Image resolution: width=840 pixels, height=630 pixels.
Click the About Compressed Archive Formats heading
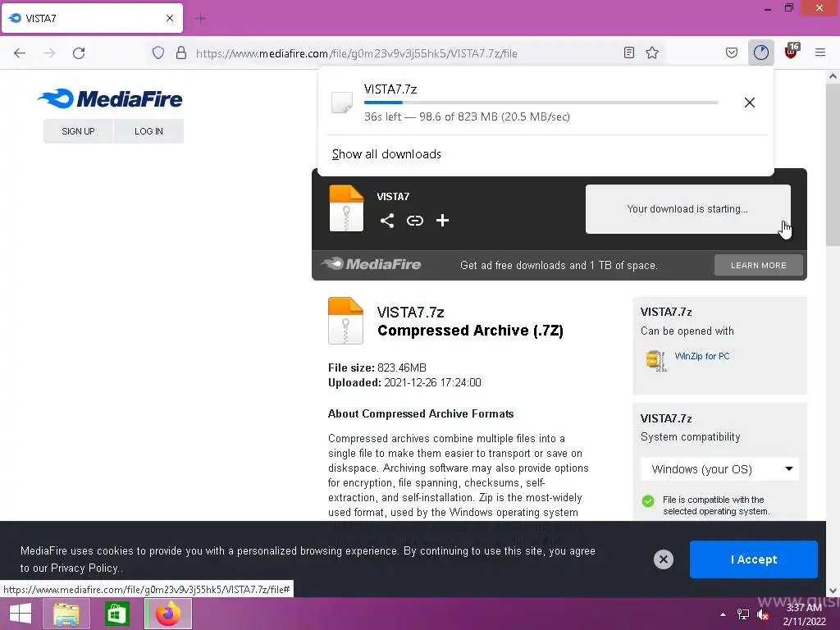pos(421,413)
